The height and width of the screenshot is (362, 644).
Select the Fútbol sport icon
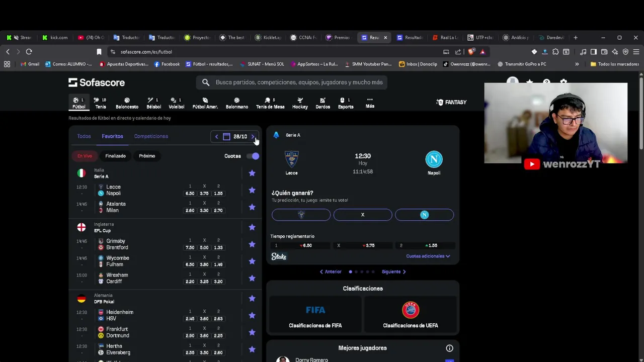pos(78,103)
